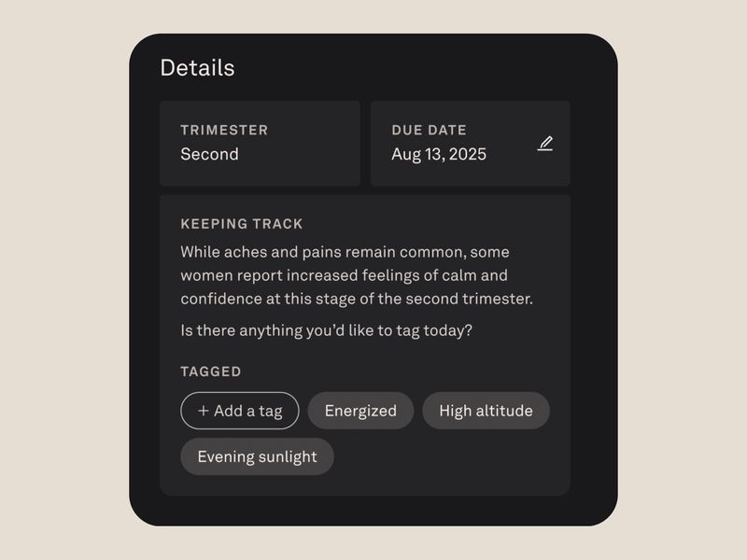Viewport: 747px width, 560px height.
Task: Click the TAGGED section label
Action: click(211, 371)
